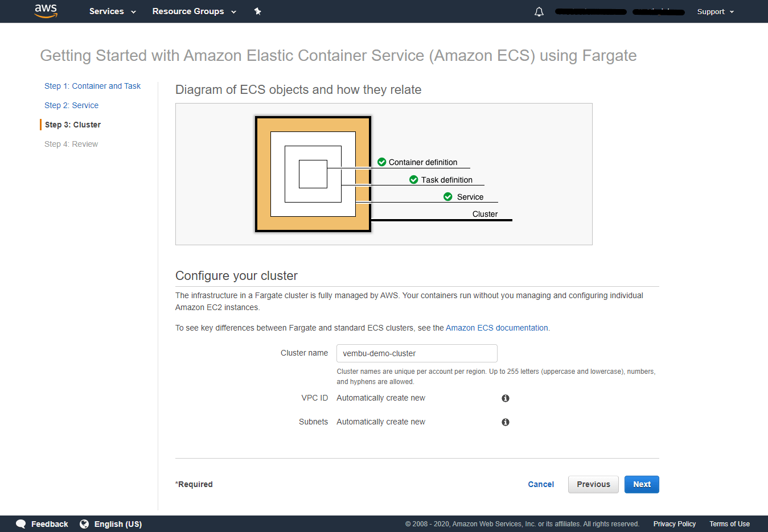Click the 'Service' diagram label
Screen dimensions: 768x532
[x=470, y=197]
